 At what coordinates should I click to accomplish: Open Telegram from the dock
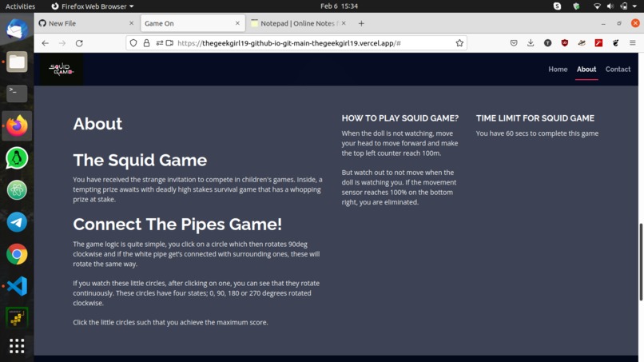point(17,222)
